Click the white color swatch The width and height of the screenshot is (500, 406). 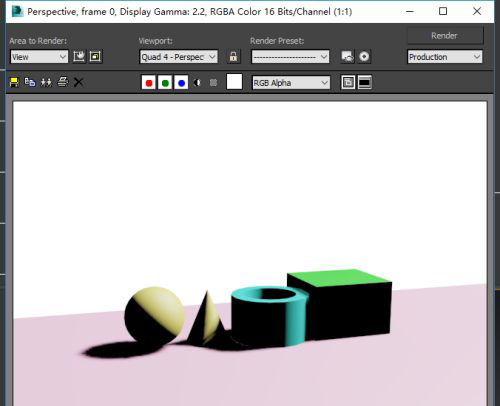(234, 82)
